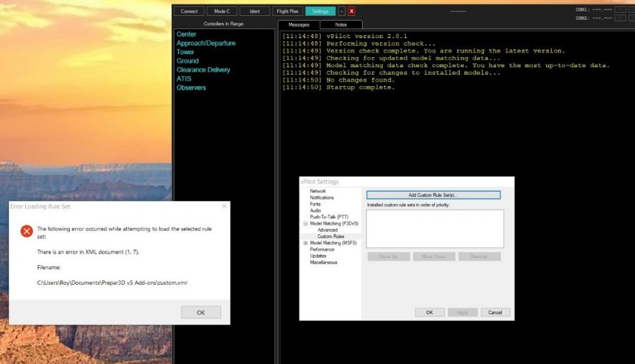The height and width of the screenshot is (364, 635).
Task: Collapse the Model Matching (P3Dv5) tree node
Action: (x=305, y=223)
